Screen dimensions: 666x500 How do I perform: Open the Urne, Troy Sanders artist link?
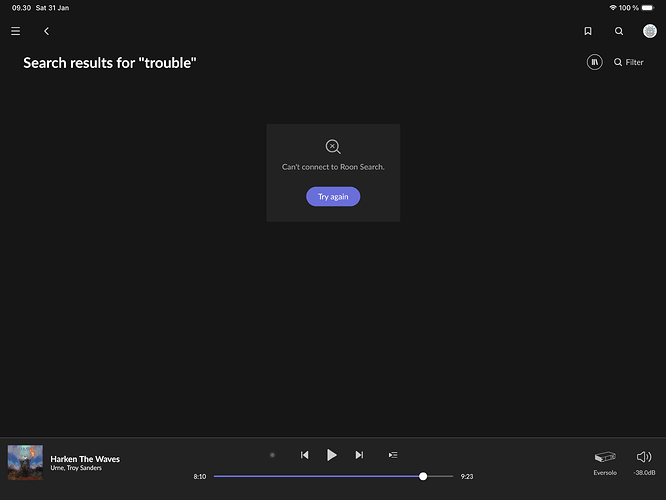point(76,468)
